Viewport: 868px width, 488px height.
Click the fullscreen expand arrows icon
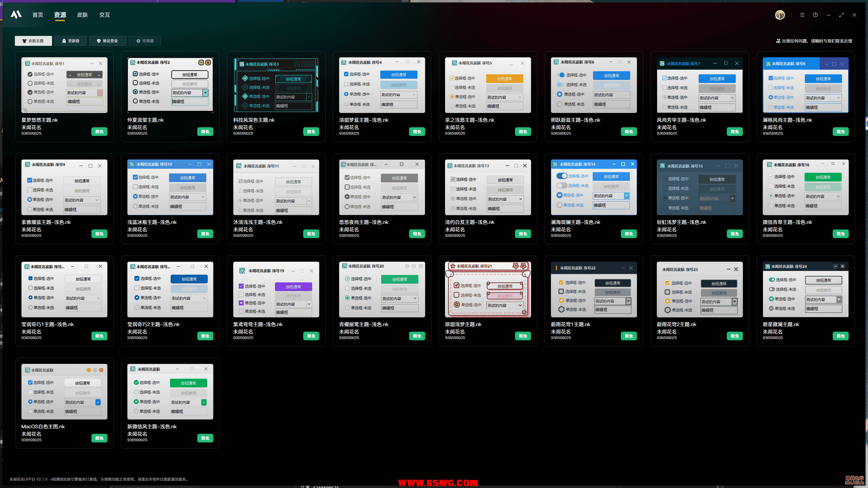(x=841, y=15)
